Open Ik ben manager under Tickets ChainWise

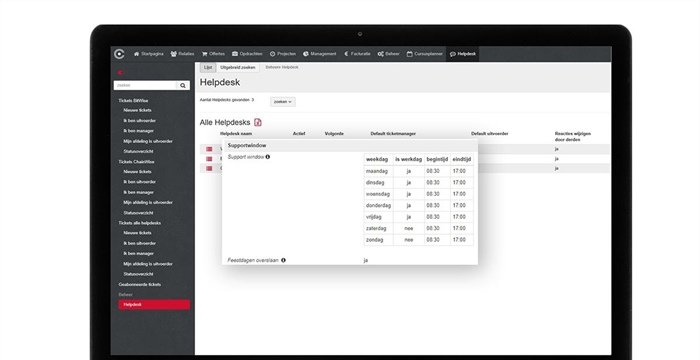coord(138,193)
